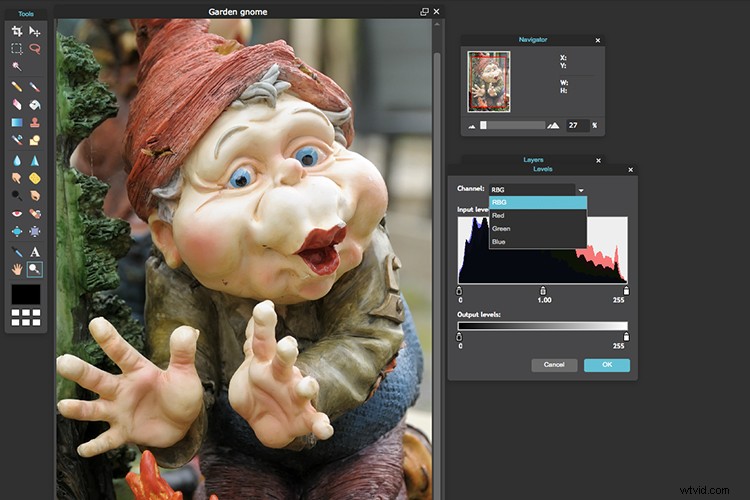Close the Layers panel

click(x=598, y=161)
